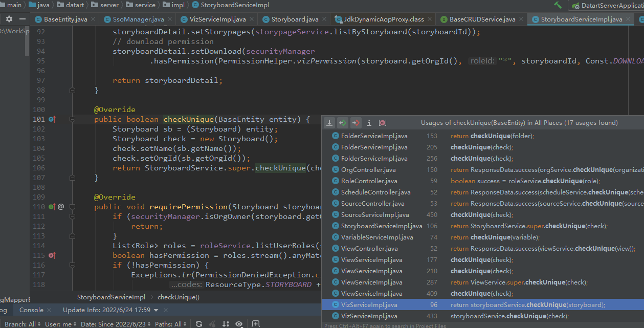This screenshot has height=328, width=644.
Task: Toggle the highlight eye icon in log toolbar
Action: (238, 324)
